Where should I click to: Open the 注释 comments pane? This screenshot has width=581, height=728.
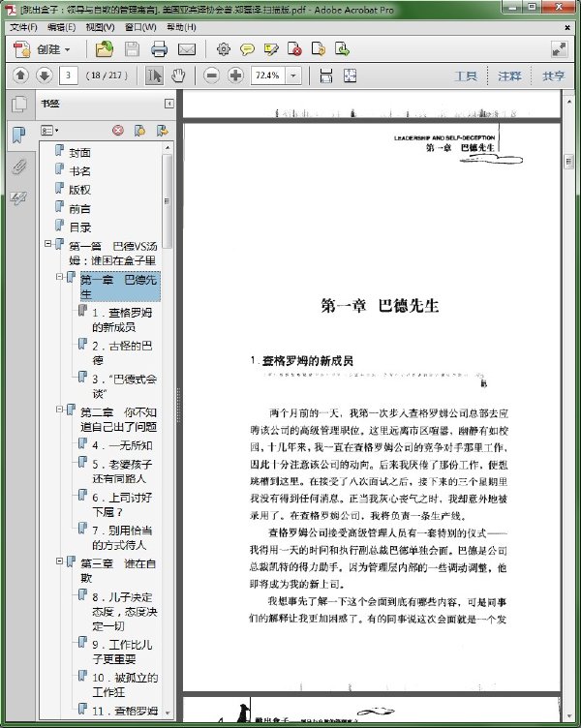tap(509, 76)
